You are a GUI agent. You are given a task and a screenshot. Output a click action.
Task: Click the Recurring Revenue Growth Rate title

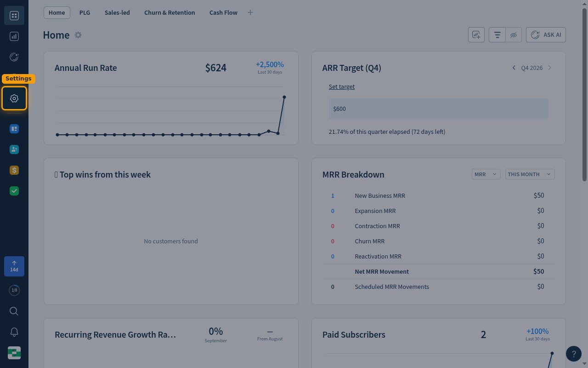point(115,334)
